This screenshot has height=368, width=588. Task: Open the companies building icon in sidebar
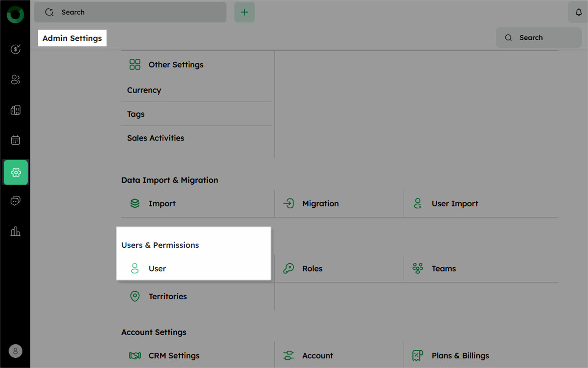(x=15, y=110)
